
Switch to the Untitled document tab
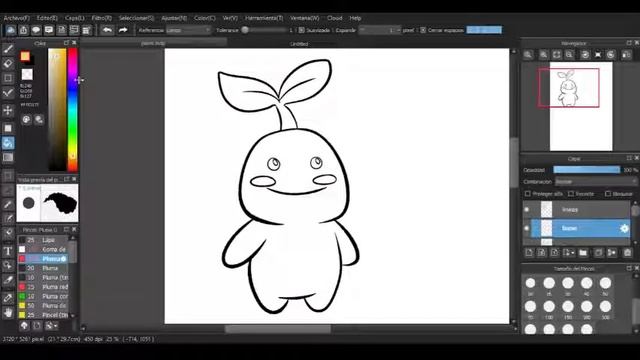pos(299,44)
